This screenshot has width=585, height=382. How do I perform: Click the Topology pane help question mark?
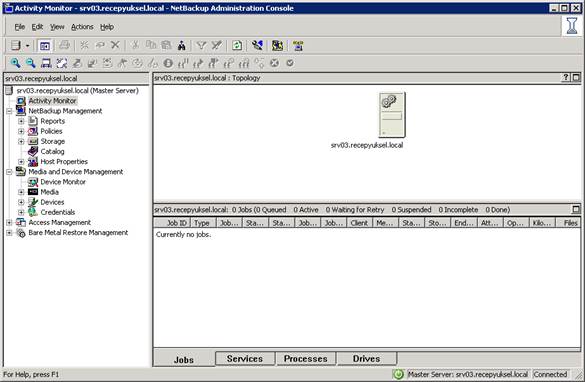[566, 78]
